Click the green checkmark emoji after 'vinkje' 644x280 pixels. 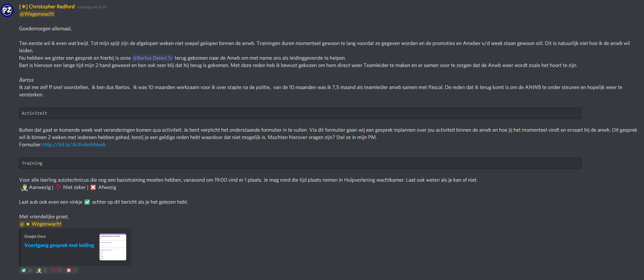tap(87, 202)
